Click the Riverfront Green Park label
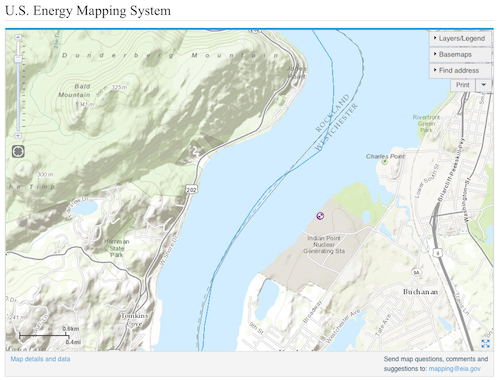This screenshot has height=380, width=500. click(x=426, y=124)
